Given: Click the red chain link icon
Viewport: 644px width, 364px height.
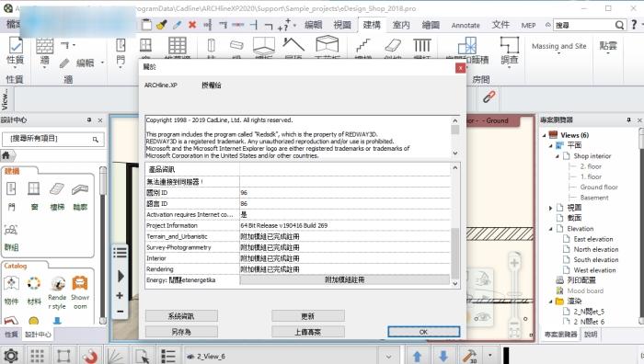Looking at the screenshot, I should (x=489, y=97).
